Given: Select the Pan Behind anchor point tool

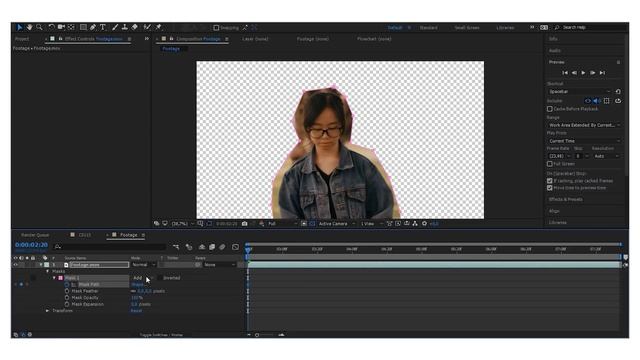Looking at the screenshot, I should 71,27.
